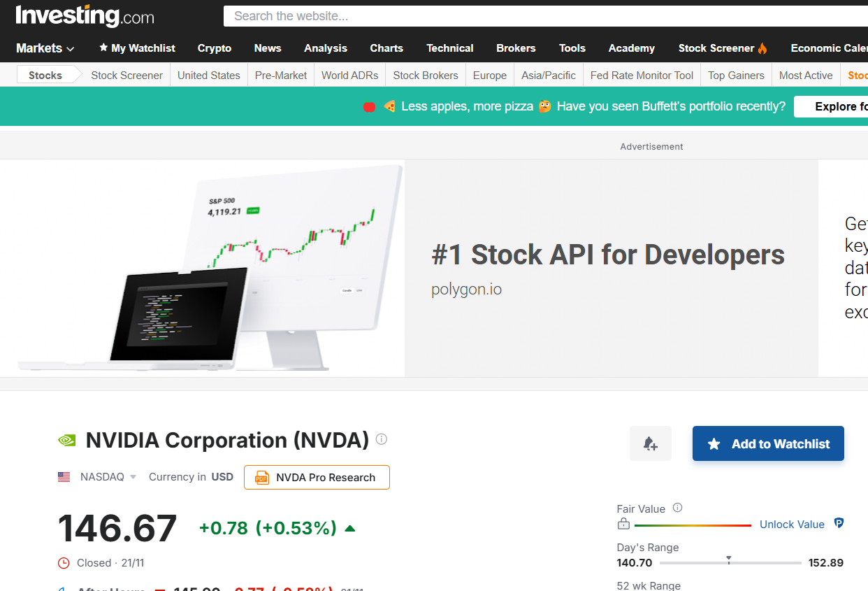This screenshot has height=591, width=868.
Task: Click the Investing.com logo
Action: (85, 15)
